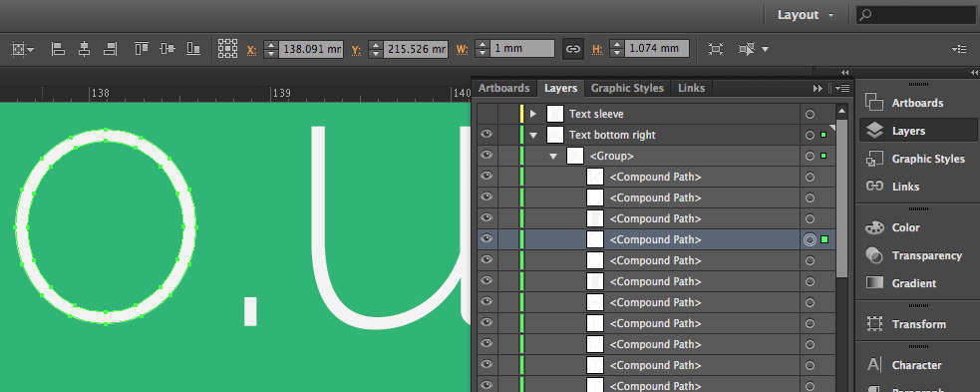Click the Group row's green selection square
Screen dimensions: 980x392
tap(823, 156)
